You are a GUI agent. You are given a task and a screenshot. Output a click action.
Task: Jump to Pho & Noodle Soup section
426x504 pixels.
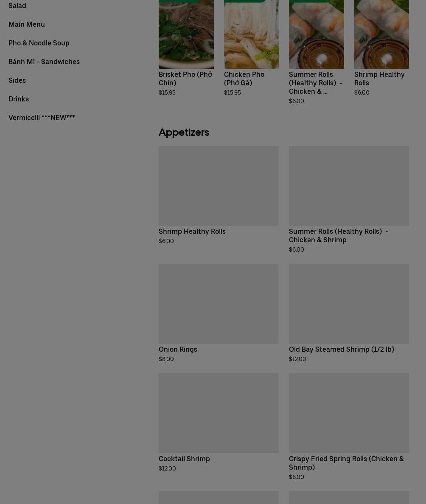[x=39, y=43]
